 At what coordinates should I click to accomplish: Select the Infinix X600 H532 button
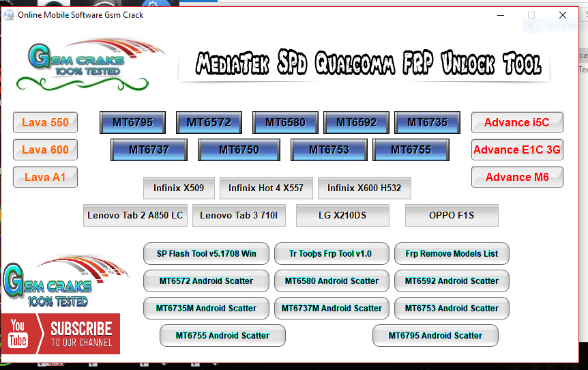364,188
